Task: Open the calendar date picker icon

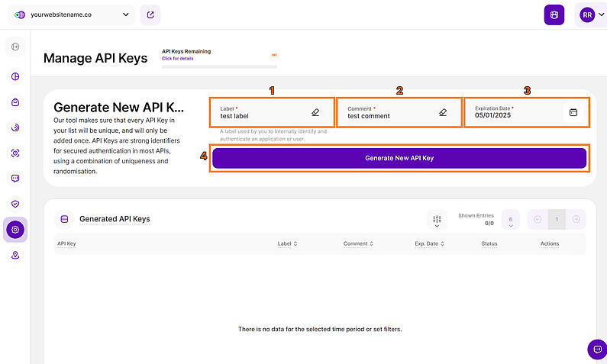Action: pos(573,112)
